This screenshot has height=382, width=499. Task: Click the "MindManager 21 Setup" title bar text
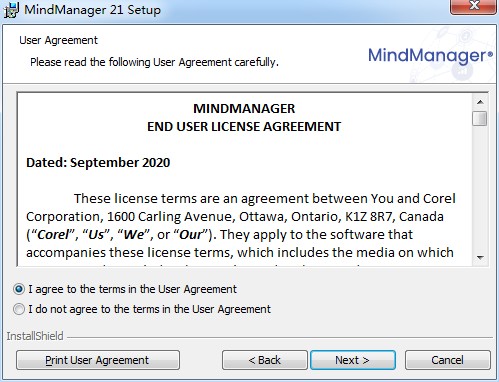click(92, 10)
